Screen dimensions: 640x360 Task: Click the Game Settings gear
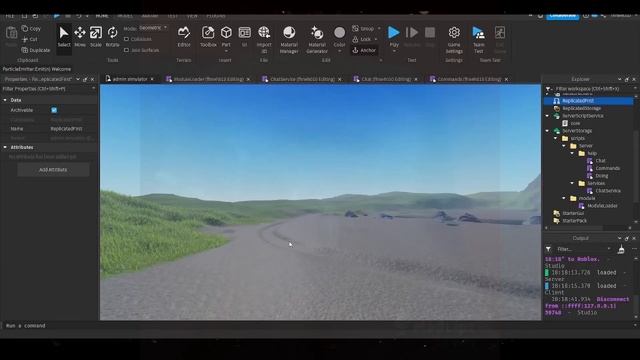point(454,39)
